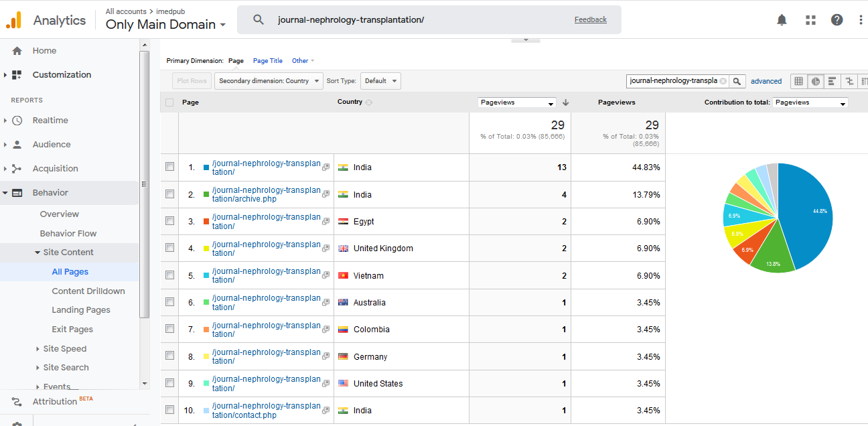Select the performance bar view icon
Viewport: 868px width, 426px height.
click(x=833, y=81)
